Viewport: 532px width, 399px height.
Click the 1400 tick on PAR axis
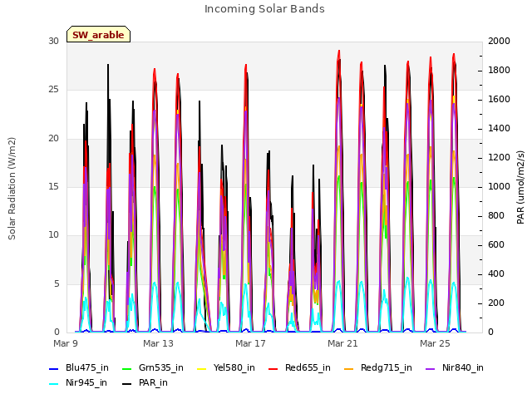(x=499, y=129)
